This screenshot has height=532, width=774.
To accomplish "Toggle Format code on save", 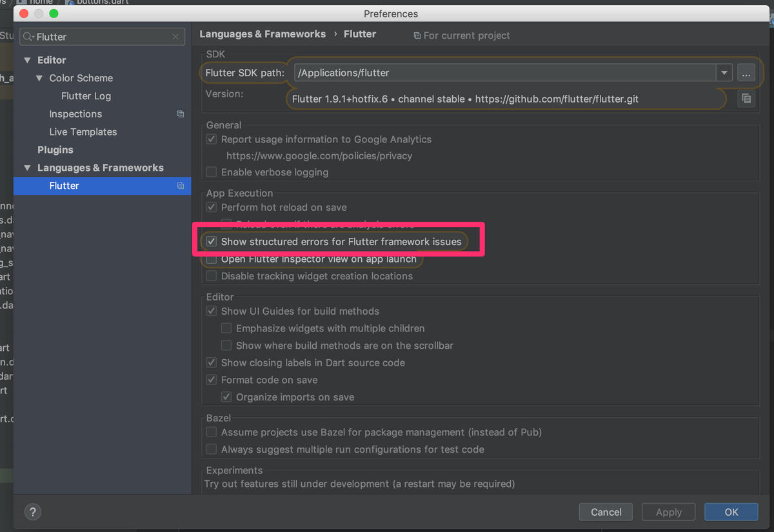I will point(212,380).
